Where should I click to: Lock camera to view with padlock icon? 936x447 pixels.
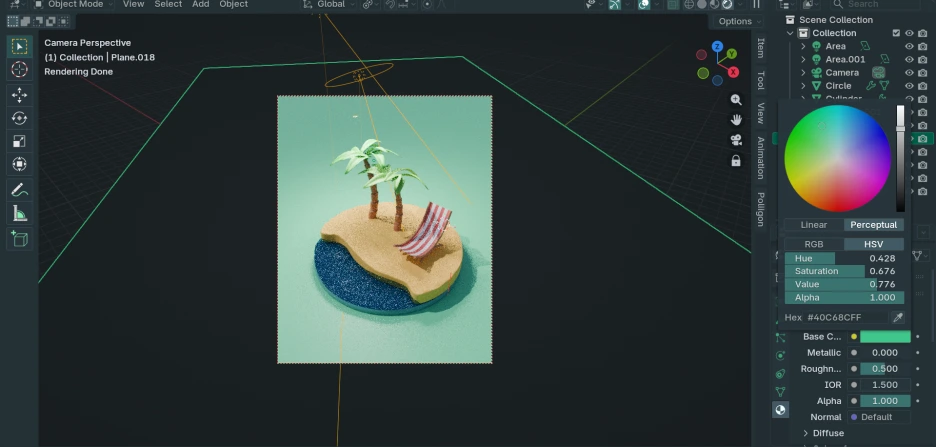pos(736,161)
